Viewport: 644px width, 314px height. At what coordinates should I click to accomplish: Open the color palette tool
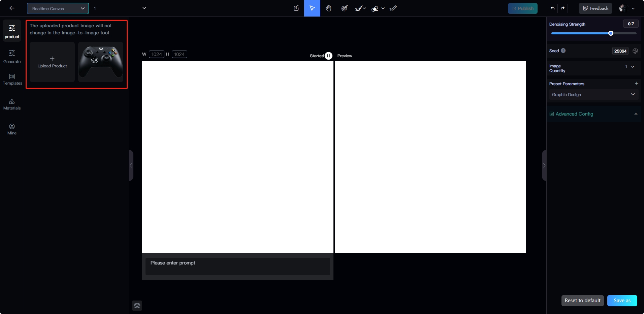[344, 8]
